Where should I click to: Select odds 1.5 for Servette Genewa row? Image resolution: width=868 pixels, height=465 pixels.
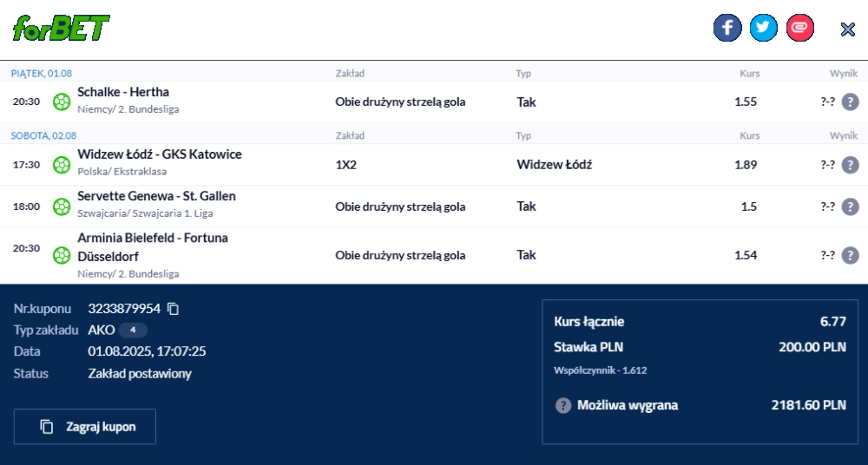coord(749,206)
